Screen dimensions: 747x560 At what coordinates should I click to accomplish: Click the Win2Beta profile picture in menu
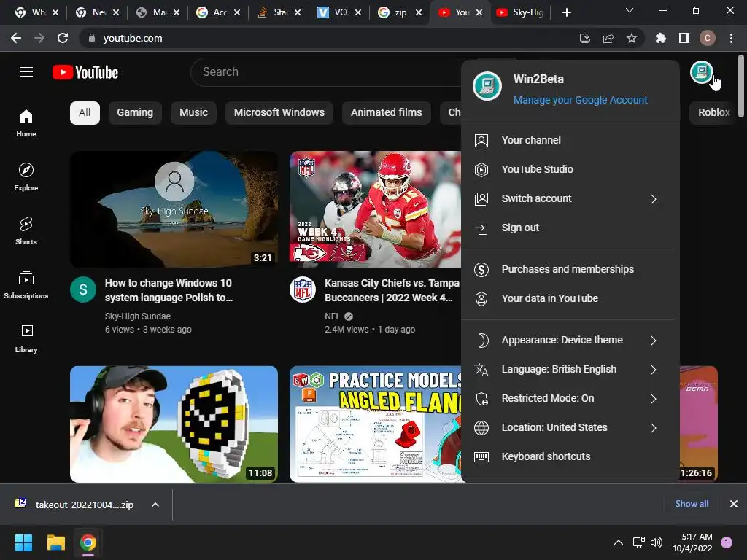(x=487, y=86)
